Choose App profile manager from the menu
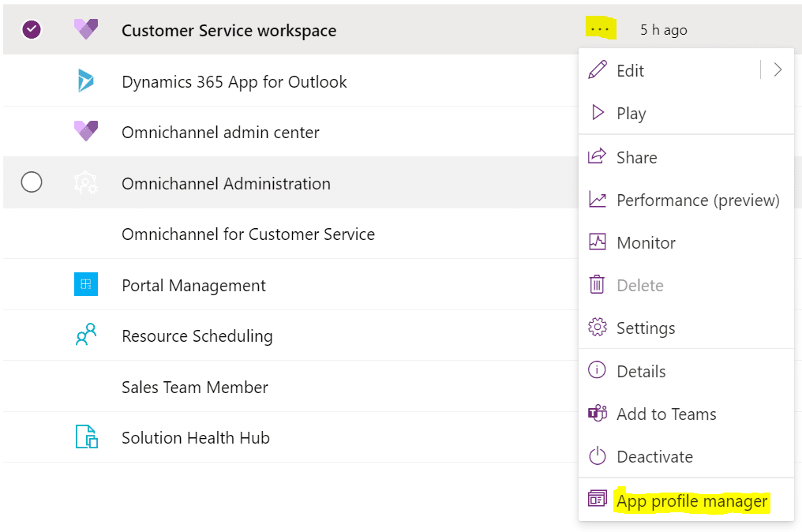The height and width of the screenshot is (532, 802). tap(691, 500)
